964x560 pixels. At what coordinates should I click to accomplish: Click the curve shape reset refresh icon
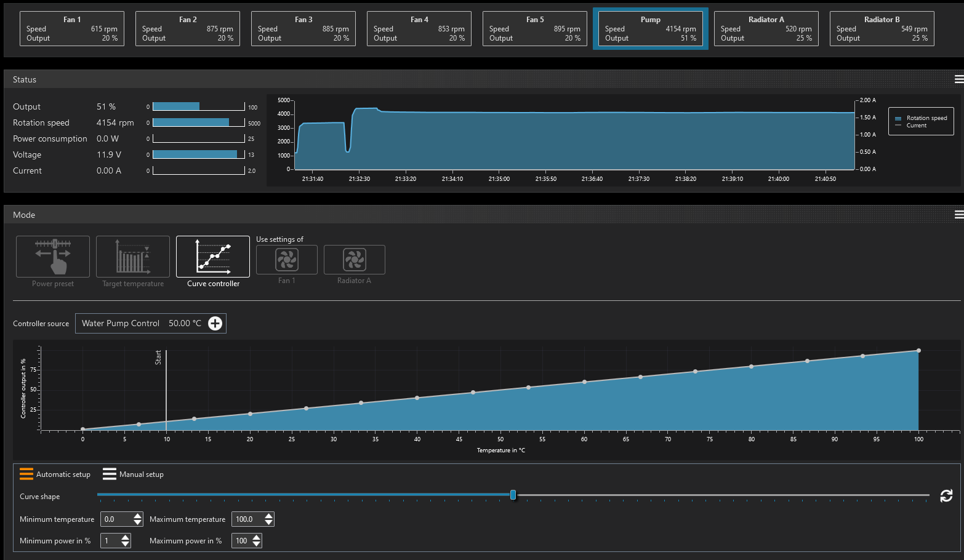(946, 496)
